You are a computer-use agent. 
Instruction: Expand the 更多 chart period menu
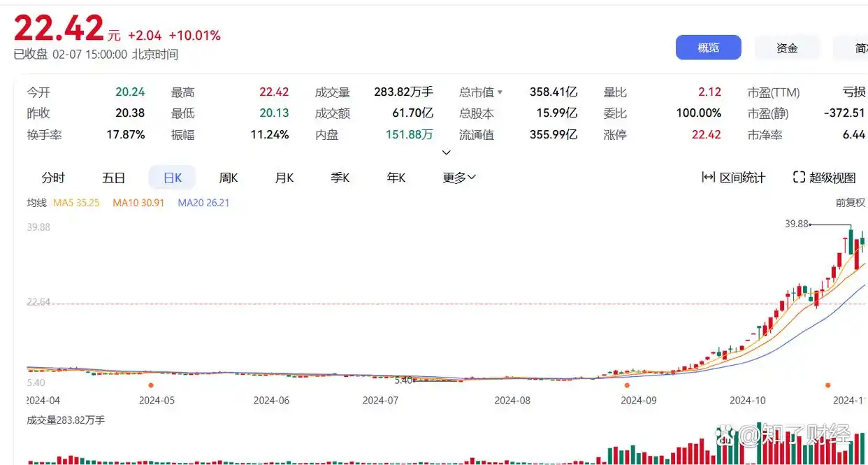(459, 178)
